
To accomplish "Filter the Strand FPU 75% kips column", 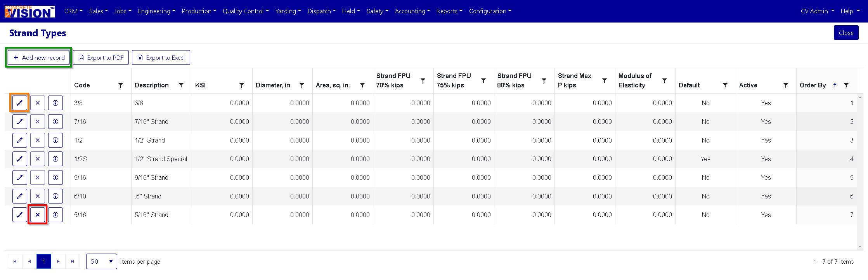I will tap(483, 80).
